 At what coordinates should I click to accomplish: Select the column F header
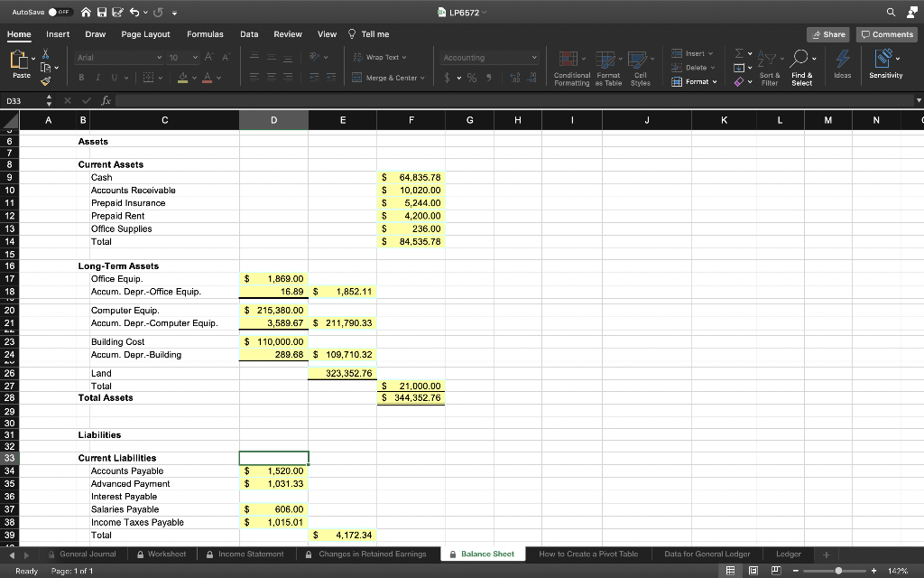tap(411, 120)
